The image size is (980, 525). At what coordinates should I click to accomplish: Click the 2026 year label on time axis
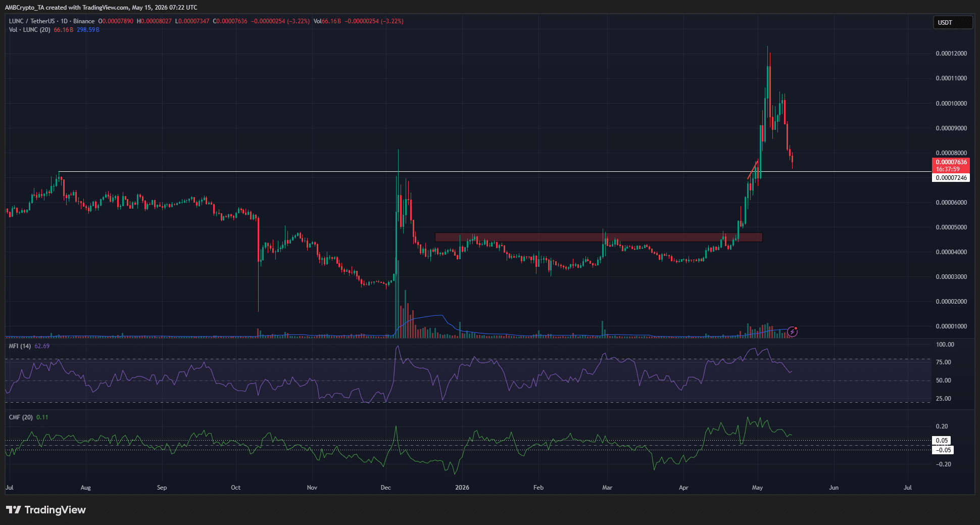coord(462,488)
